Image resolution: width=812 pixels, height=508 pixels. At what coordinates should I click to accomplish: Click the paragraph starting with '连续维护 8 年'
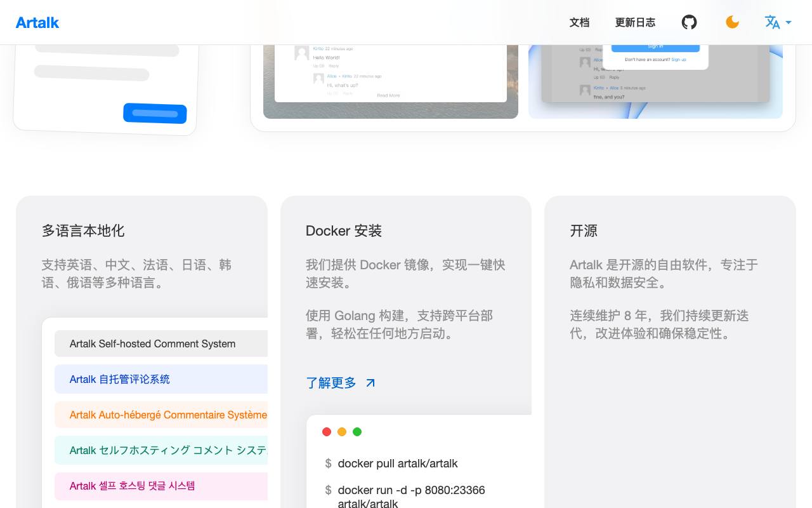[x=659, y=324]
